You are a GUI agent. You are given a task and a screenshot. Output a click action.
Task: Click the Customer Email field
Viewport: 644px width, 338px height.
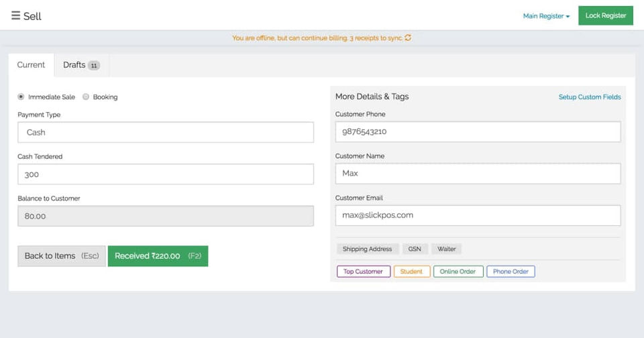(x=478, y=215)
